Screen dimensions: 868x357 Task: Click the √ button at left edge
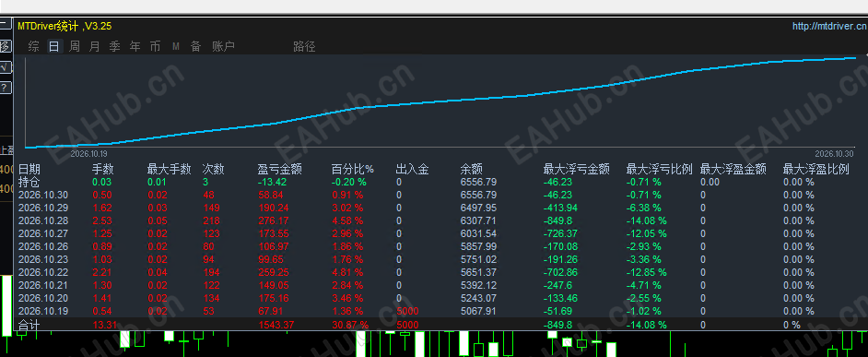coord(5,66)
